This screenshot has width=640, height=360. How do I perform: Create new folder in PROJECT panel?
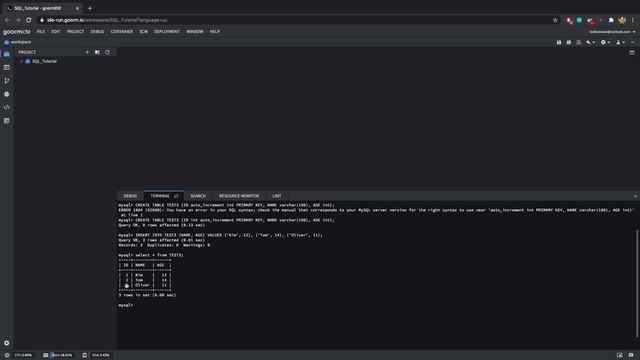(x=97, y=52)
